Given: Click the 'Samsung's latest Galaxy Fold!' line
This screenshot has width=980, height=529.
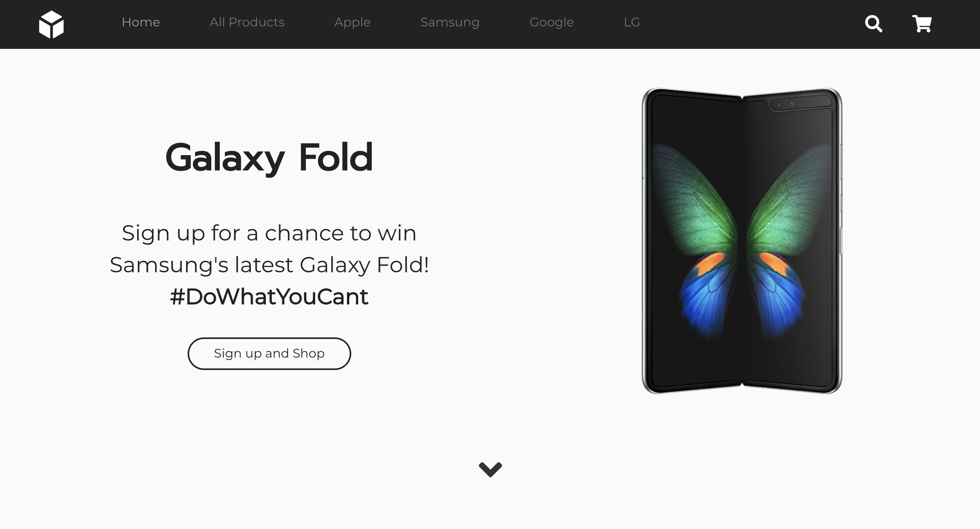Looking at the screenshot, I should coord(269,265).
